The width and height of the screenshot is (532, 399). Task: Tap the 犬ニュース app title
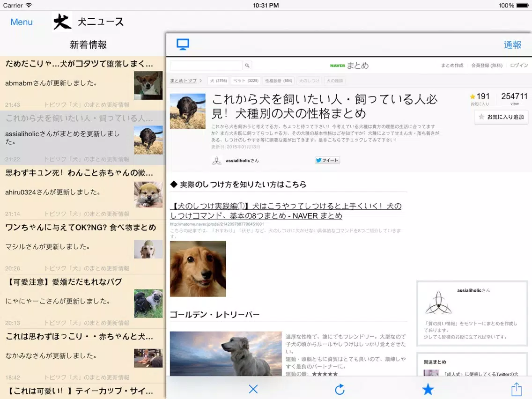point(101,22)
